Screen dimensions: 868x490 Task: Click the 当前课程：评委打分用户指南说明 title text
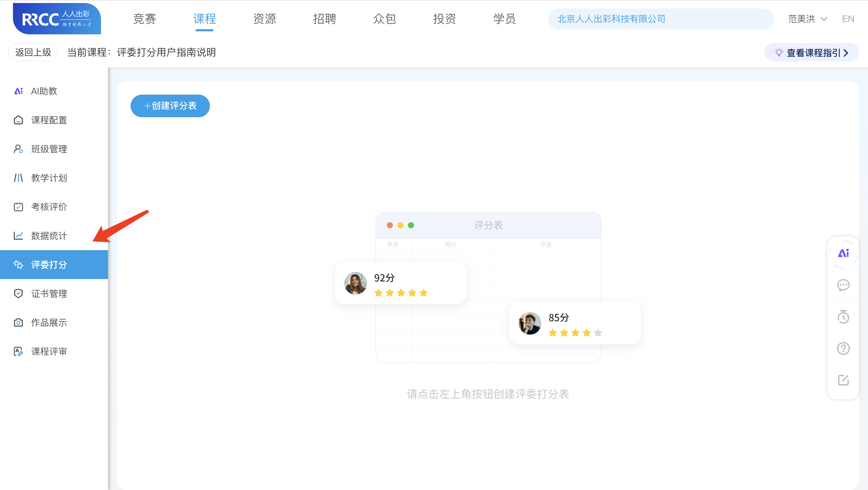(141, 52)
